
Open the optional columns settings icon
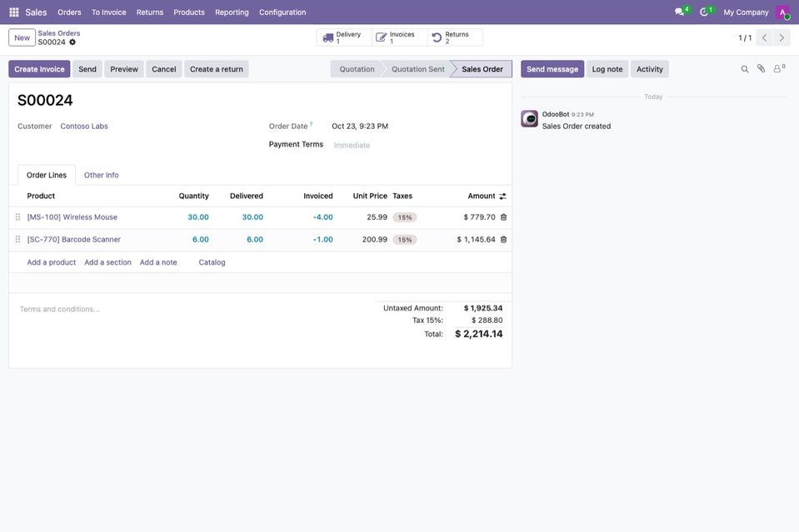[x=503, y=196]
